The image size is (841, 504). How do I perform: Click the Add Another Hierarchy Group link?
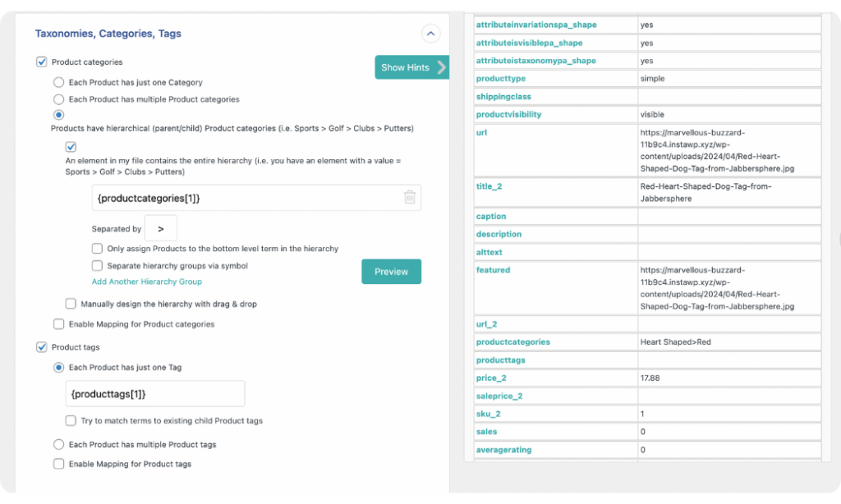tap(146, 282)
